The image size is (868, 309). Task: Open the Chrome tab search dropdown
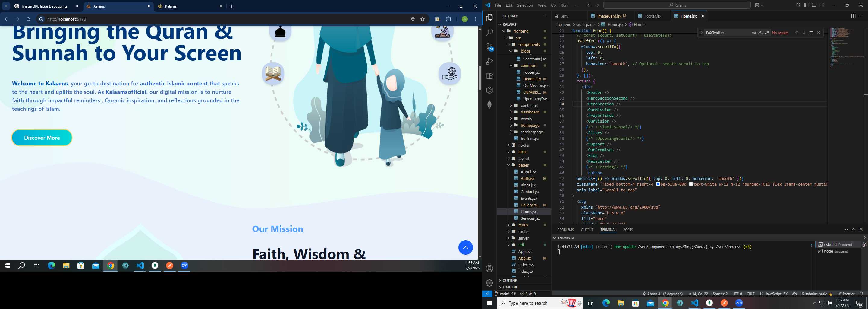pos(6,6)
